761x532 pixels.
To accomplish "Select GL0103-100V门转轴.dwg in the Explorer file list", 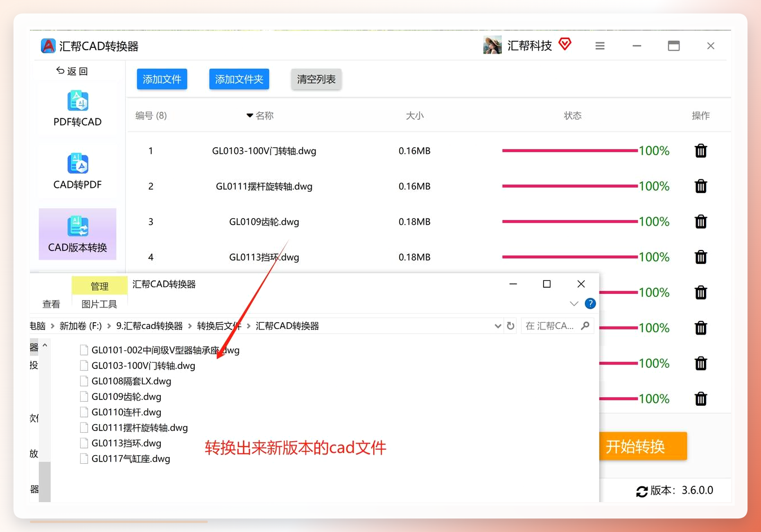I will [138, 366].
